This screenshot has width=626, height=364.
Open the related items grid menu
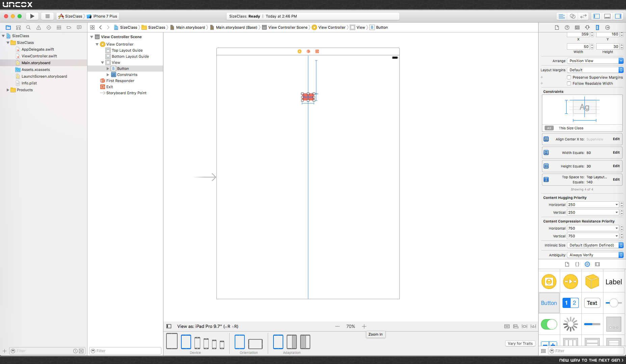pos(92,27)
